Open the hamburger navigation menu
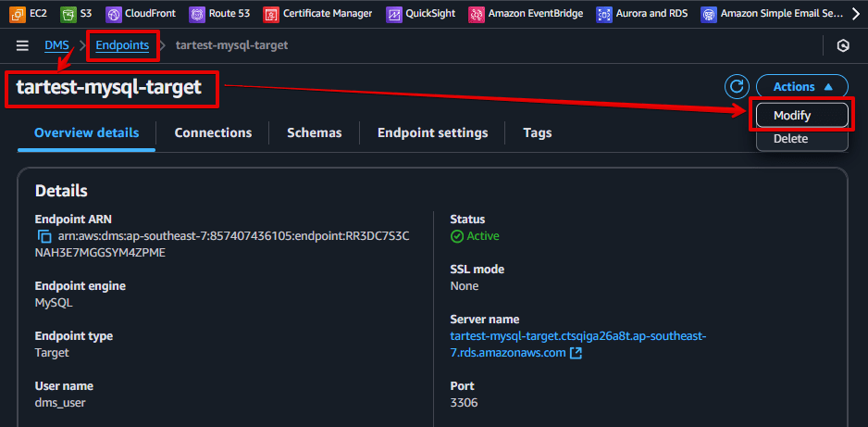This screenshot has width=868, height=427. 22,45
